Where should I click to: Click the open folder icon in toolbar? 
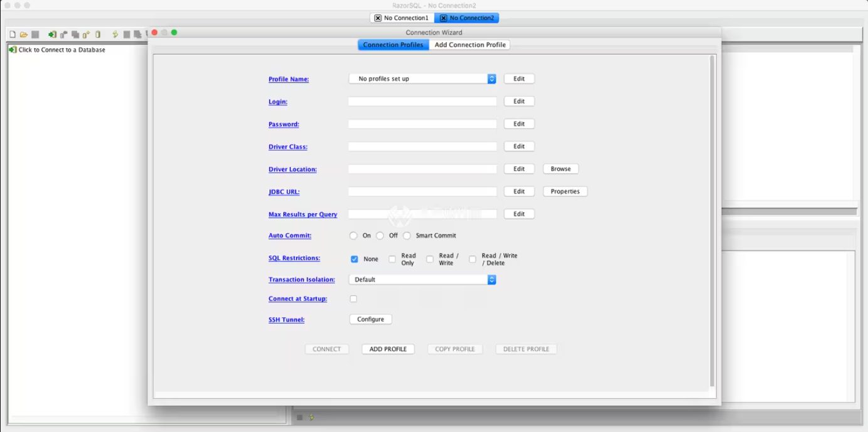coord(23,34)
